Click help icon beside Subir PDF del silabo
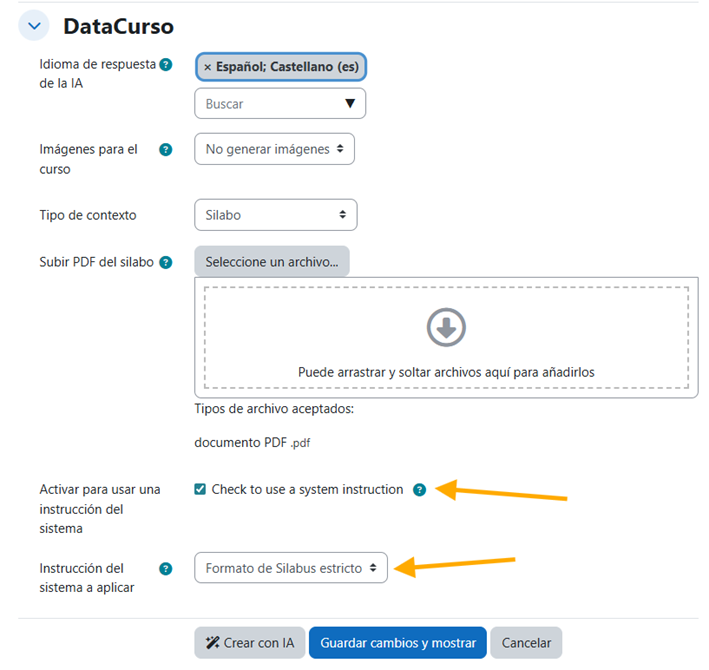Screen dimensions: 709x670 166,263
